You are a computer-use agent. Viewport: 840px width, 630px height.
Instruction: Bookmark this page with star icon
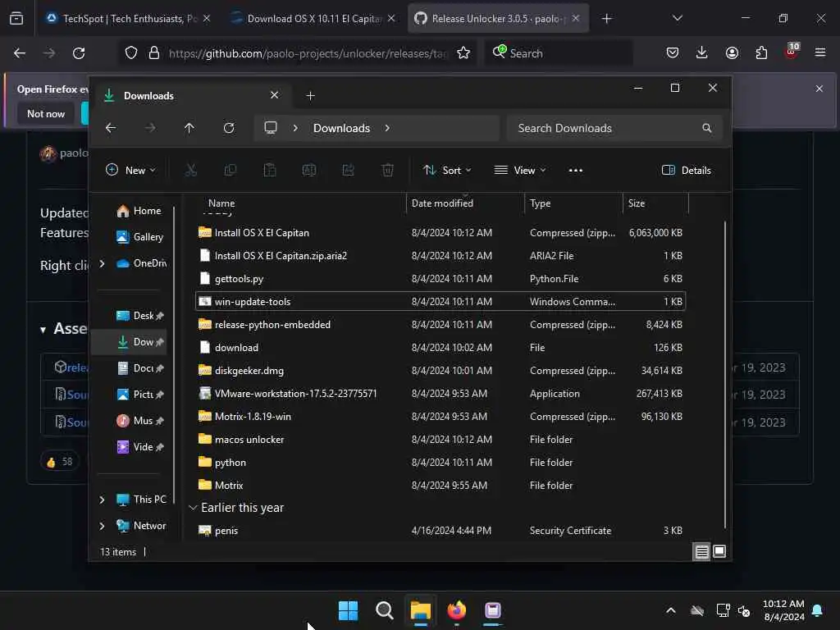coord(463,53)
